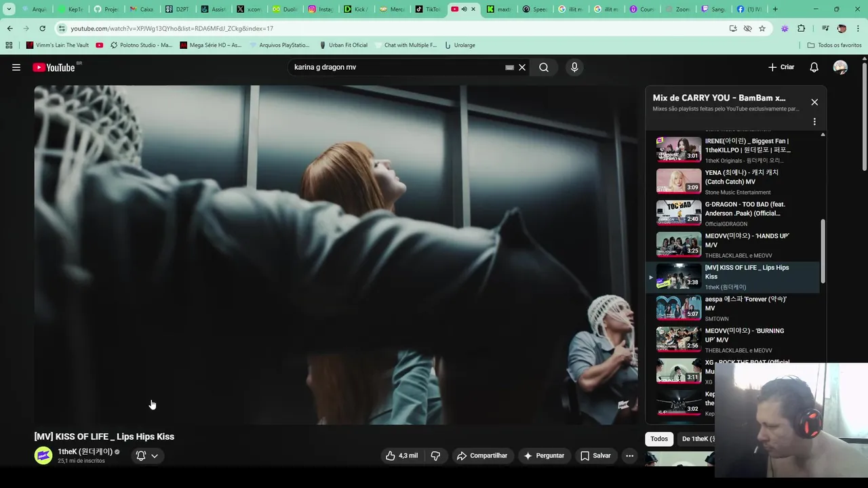Go to the YouTube home logo
This screenshot has width=868, height=488.
point(54,67)
